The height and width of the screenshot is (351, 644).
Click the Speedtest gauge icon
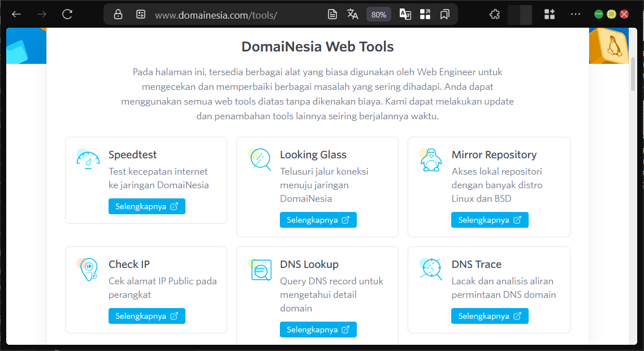click(87, 159)
